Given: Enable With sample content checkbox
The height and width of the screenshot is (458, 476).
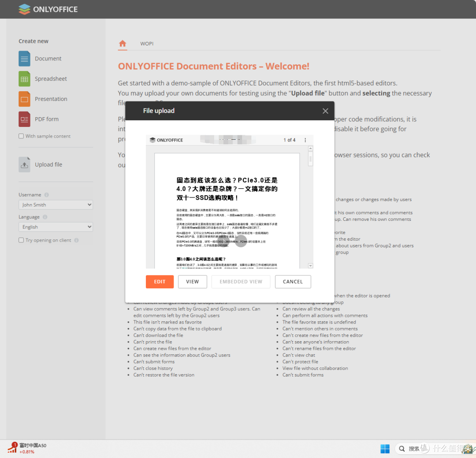Looking at the screenshot, I should 21,136.
